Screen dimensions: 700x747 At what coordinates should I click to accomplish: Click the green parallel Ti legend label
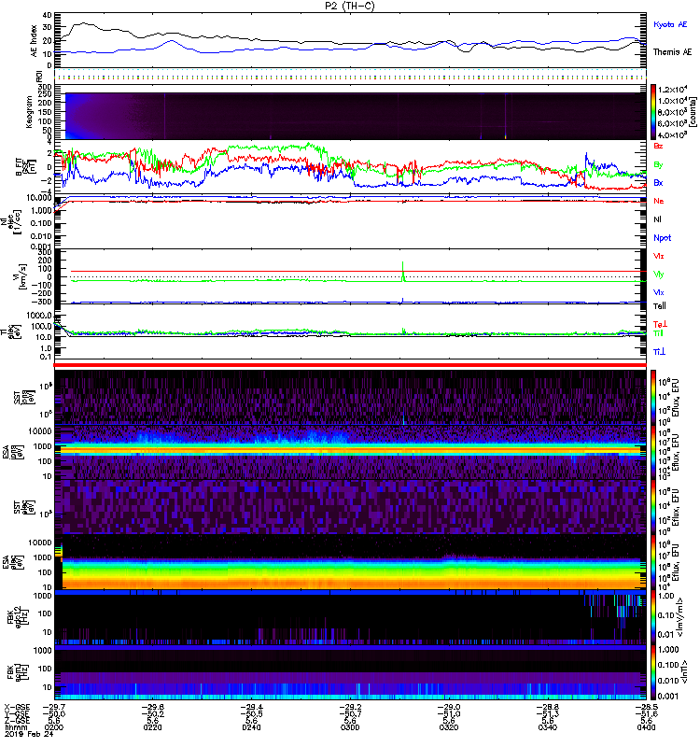tap(658, 333)
